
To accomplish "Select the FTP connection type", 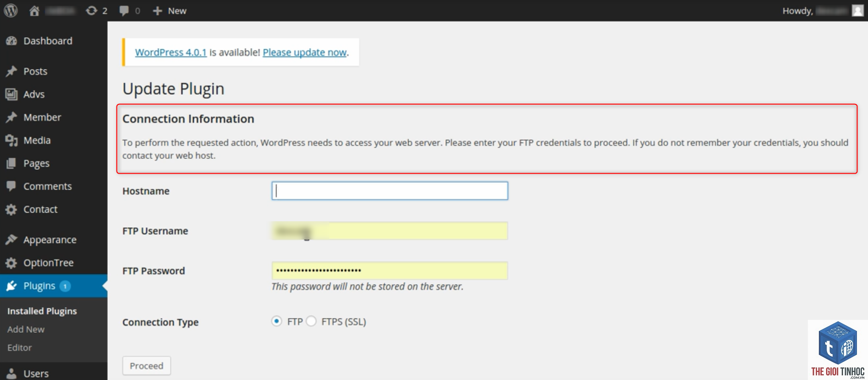I will pyautogui.click(x=276, y=321).
